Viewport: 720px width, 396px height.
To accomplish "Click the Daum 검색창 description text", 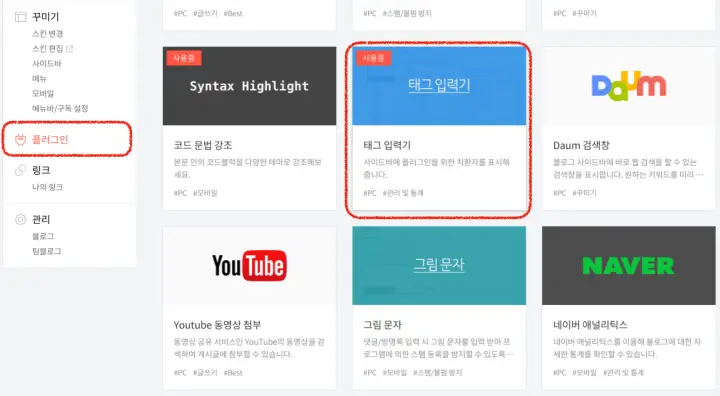I will [x=628, y=169].
